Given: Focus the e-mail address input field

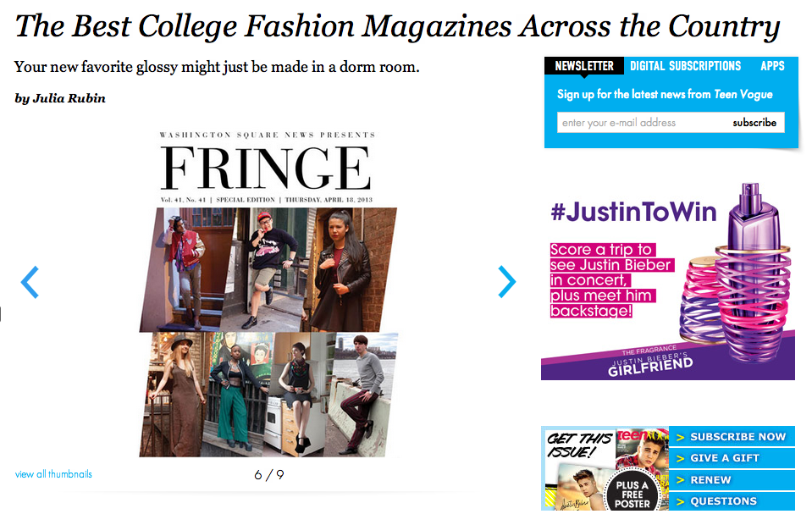Looking at the screenshot, I should tap(641, 123).
